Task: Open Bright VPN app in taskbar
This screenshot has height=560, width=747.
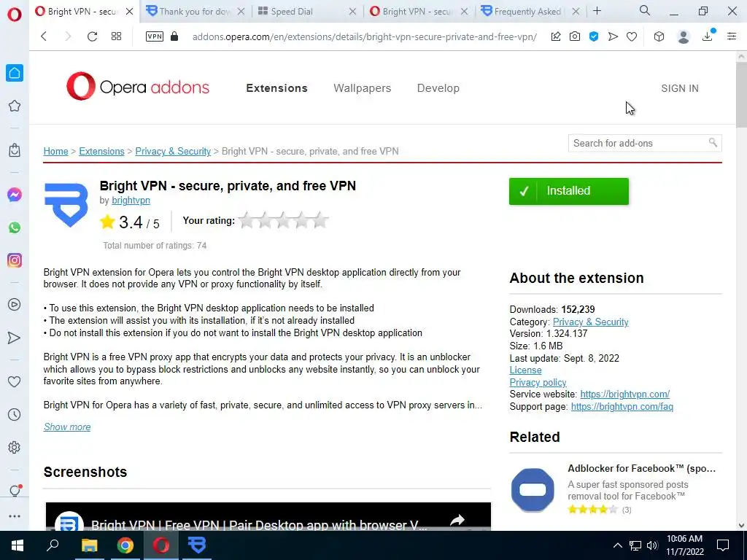Action: [x=197, y=545]
